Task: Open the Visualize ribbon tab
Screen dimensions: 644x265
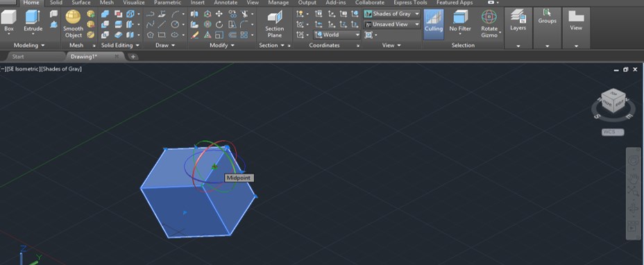Action: tap(134, 3)
